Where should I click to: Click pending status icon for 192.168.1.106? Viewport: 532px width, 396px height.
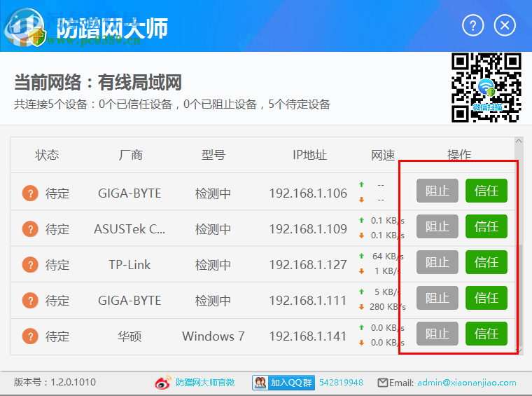pos(30,193)
